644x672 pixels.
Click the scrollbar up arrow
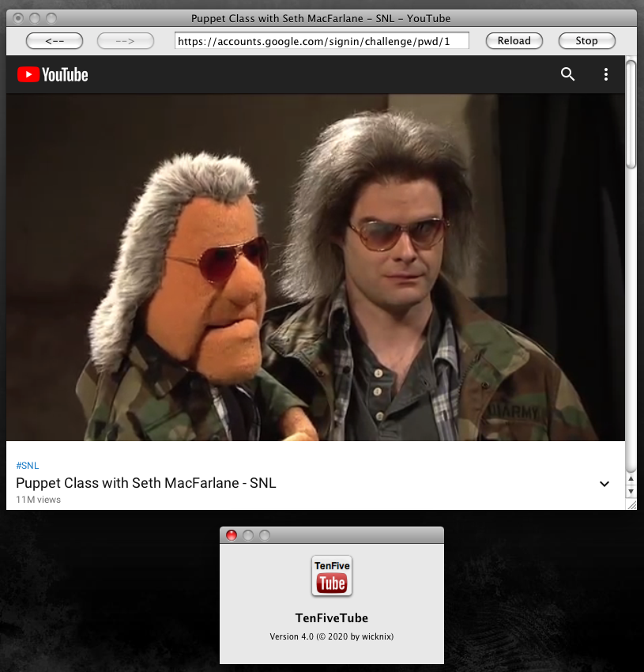point(631,479)
